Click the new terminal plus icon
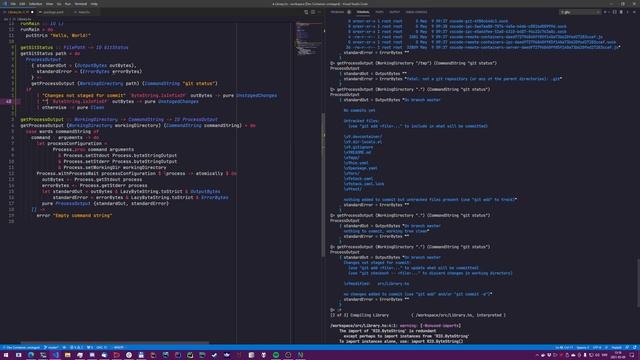Viewport: 640px width, 360px height. coord(605,12)
